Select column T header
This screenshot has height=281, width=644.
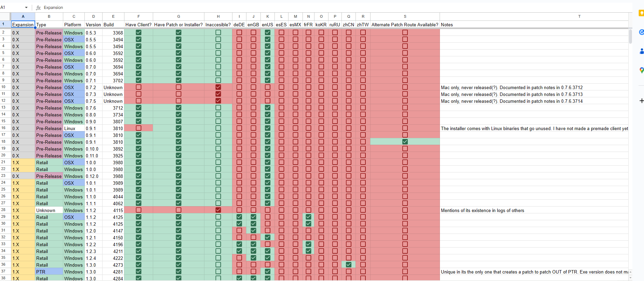534,16
